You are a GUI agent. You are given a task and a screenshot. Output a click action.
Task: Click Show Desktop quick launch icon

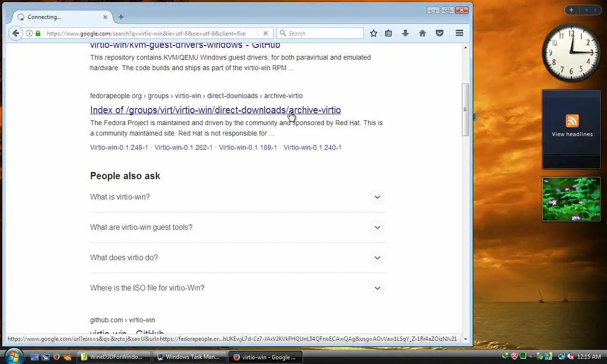click(35, 357)
